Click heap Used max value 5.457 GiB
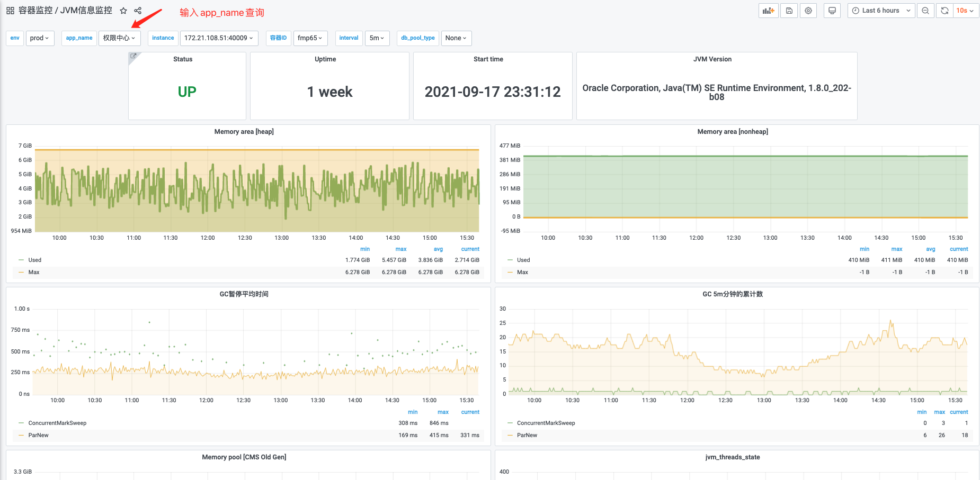 [x=394, y=260]
